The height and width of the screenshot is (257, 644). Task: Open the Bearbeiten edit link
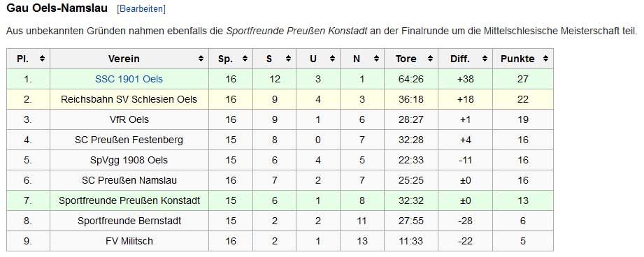click(x=141, y=9)
